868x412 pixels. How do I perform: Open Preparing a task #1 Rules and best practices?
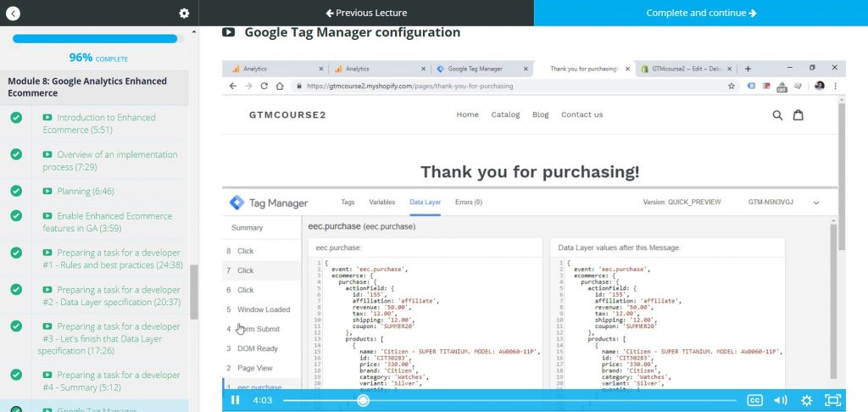pyautogui.click(x=113, y=259)
